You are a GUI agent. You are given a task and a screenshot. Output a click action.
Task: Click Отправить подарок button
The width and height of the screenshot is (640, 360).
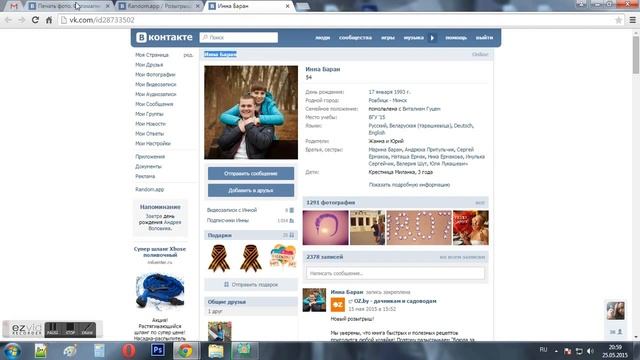(251, 284)
